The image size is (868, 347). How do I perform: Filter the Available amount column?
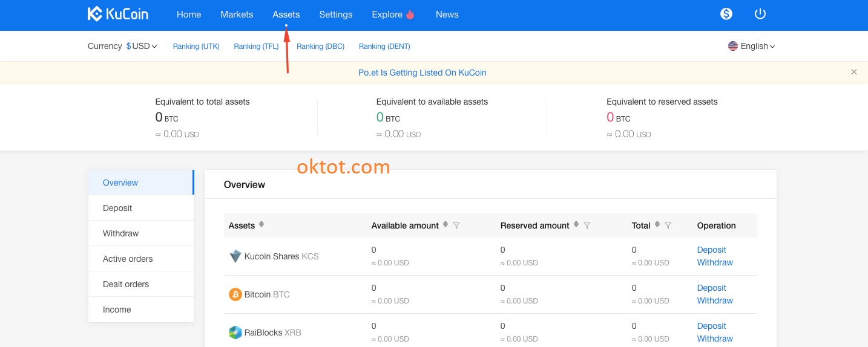(456, 225)
